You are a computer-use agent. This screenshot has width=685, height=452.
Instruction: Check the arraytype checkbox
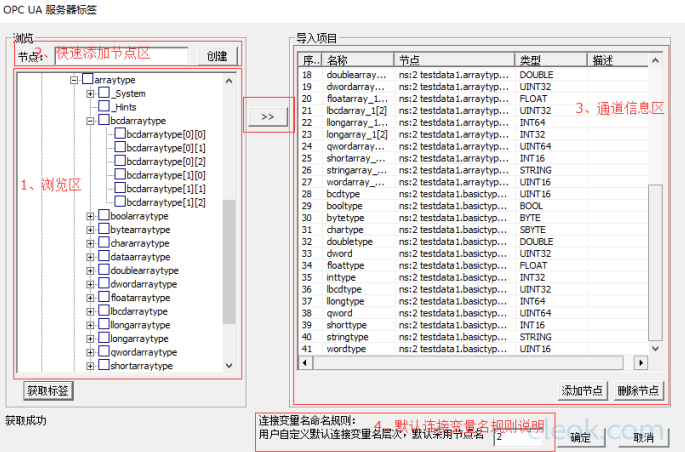click(87, 79)
